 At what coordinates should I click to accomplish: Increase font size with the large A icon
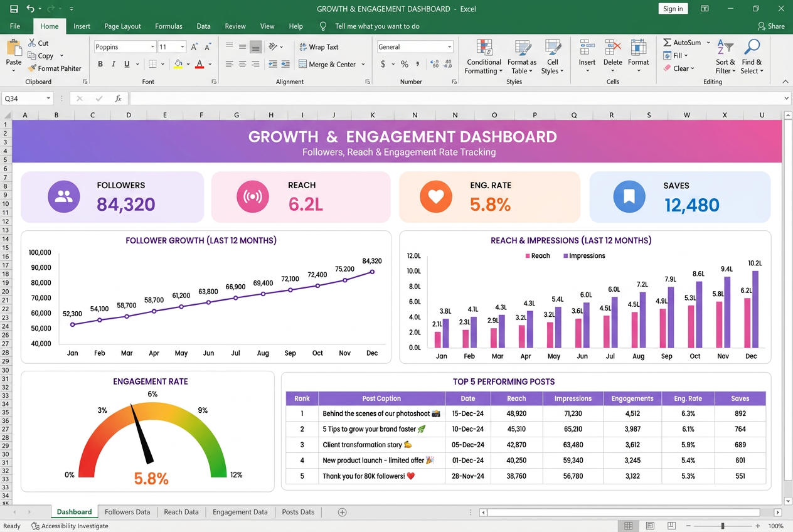pyautogui.click(x=194, y=47)
